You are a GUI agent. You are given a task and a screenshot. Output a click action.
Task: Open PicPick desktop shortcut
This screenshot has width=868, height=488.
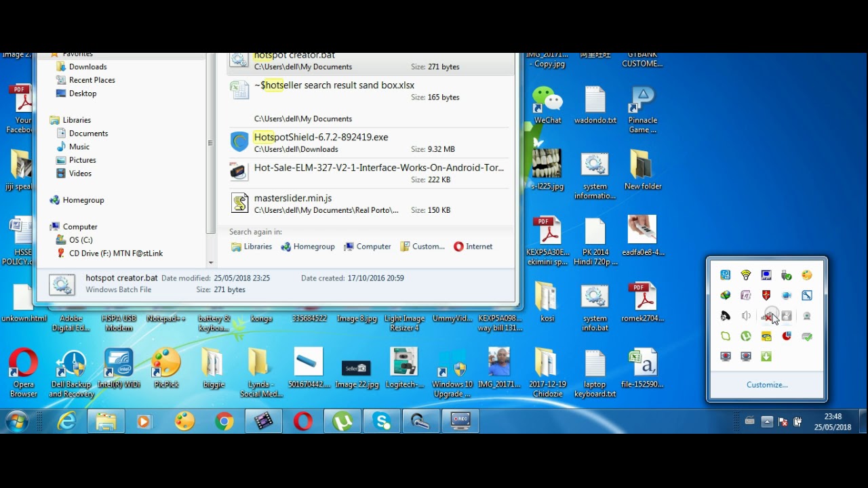tap(166, 369)
